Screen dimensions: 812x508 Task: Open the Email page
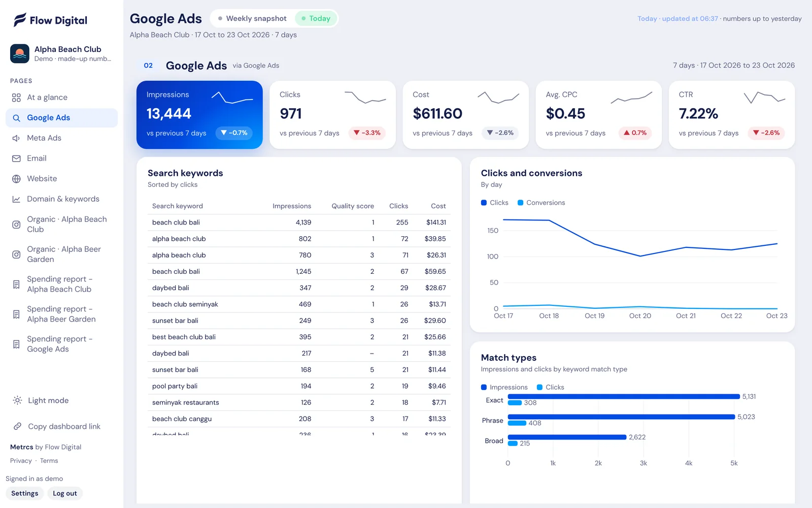point(61,158)
